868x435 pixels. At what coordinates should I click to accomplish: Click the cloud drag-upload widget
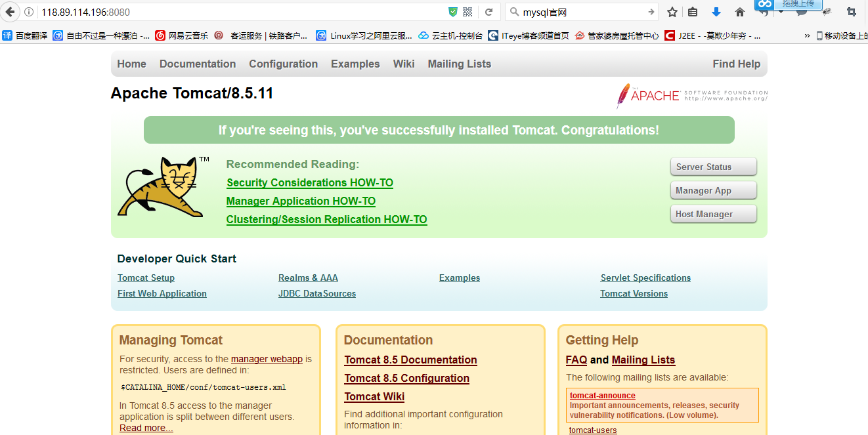(x=788, y=5)
